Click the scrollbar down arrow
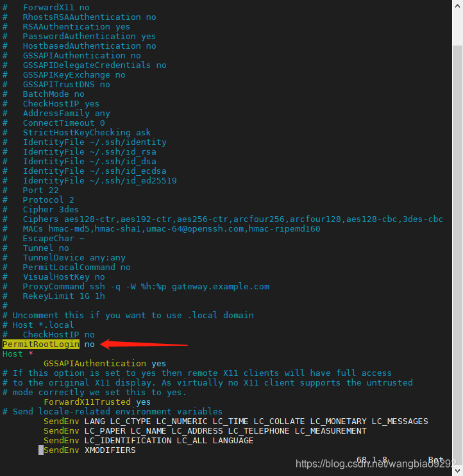The image size is (463, 476). coord(457,470)
